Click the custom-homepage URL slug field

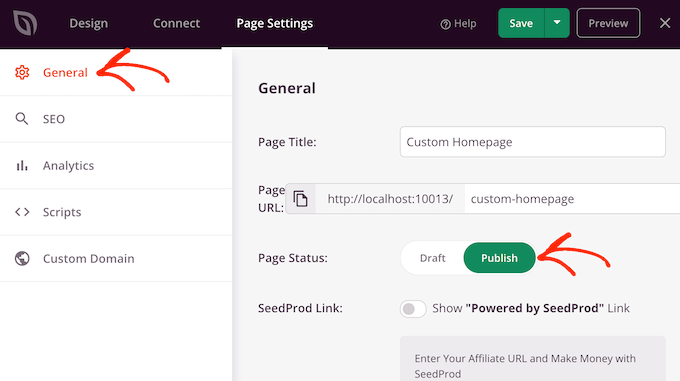(x=572, y=199)
